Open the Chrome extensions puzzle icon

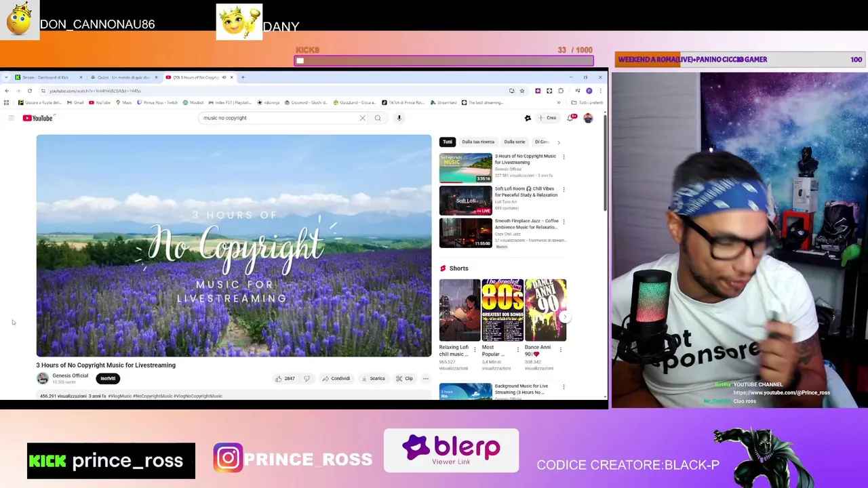click(x=561, y=91)
